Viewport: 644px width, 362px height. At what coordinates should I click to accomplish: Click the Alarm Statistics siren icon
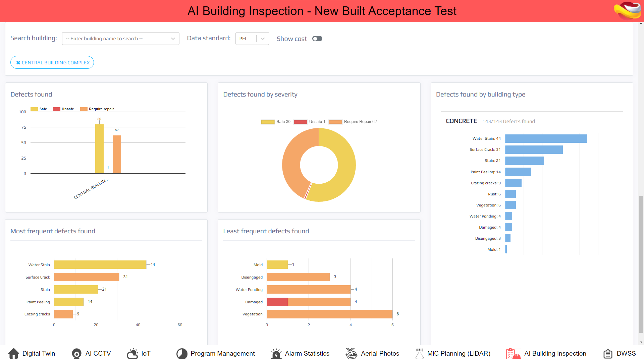click(276, 354)
